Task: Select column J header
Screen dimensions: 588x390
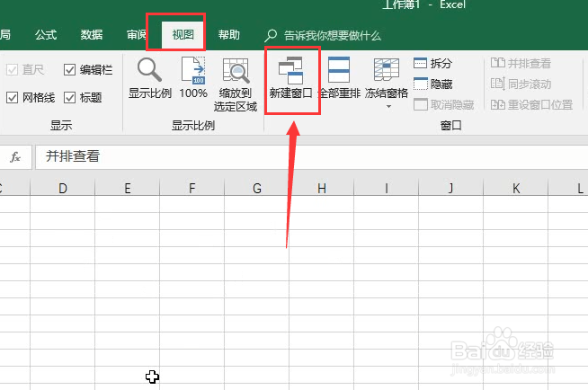Action: [x=450, y=188]
